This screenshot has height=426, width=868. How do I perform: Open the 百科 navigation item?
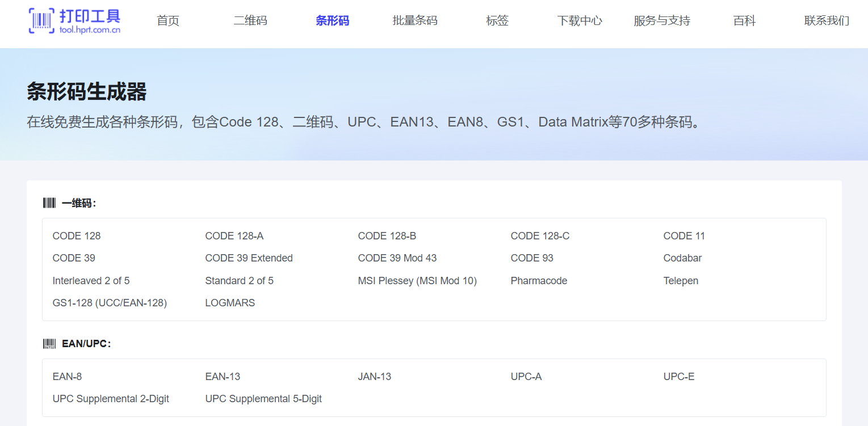coord(744,21)
